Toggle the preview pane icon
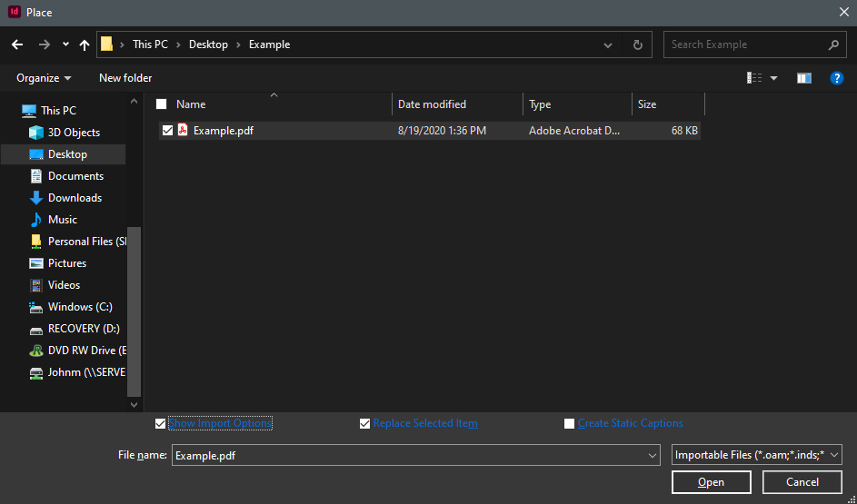Viewport: 857px width, 504px height. pos(804,78)
